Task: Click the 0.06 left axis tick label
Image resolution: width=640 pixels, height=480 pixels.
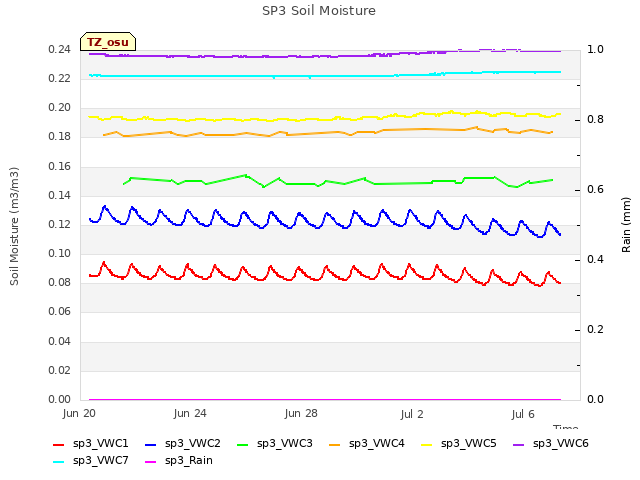Action: [x=60, y=312]
